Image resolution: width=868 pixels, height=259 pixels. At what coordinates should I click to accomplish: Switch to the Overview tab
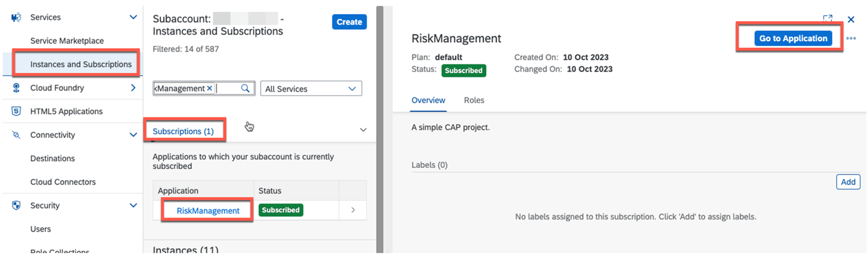pyautogui.click(x=428, y=100)
